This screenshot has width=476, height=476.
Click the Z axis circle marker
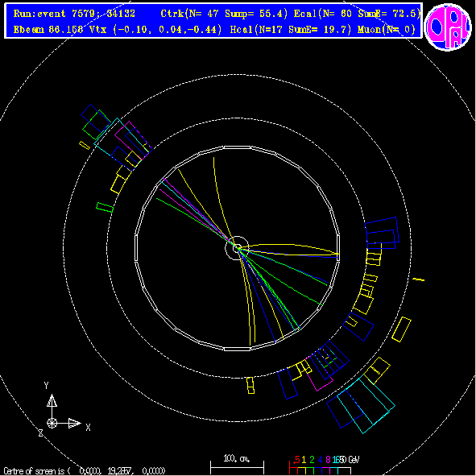pos(52,423)
